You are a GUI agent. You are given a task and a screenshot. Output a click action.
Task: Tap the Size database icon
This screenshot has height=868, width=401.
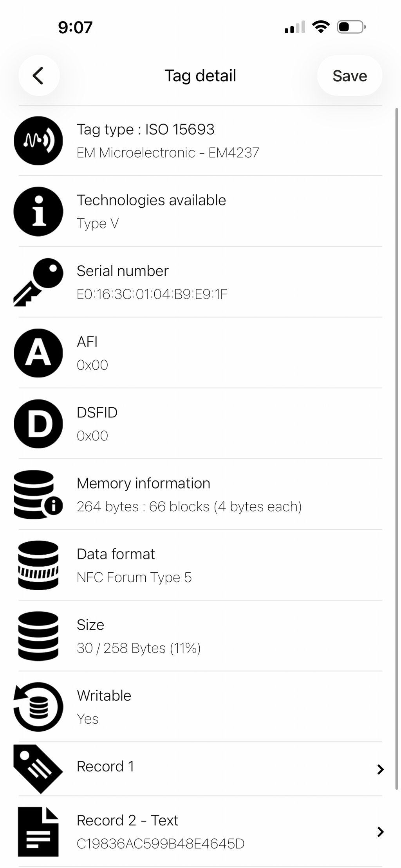38,636
